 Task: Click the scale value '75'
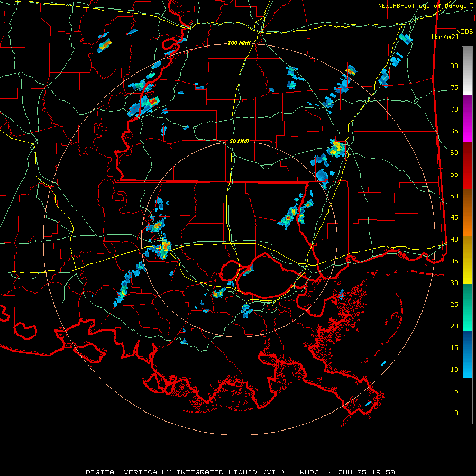[454, 88]
